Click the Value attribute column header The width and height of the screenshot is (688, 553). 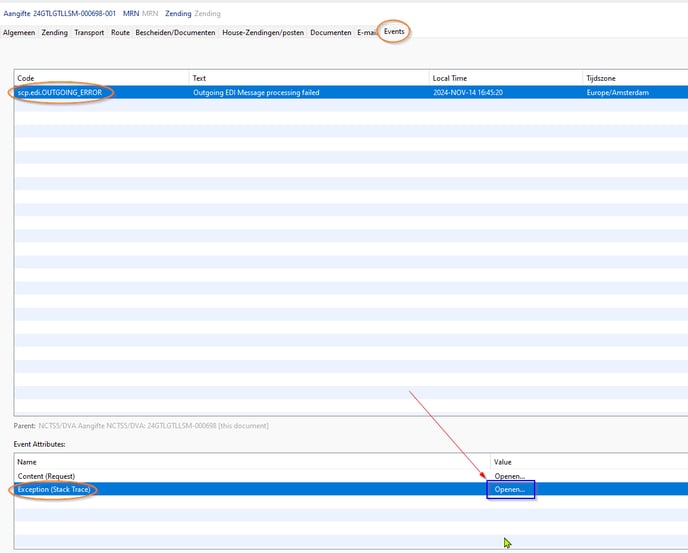589,462
